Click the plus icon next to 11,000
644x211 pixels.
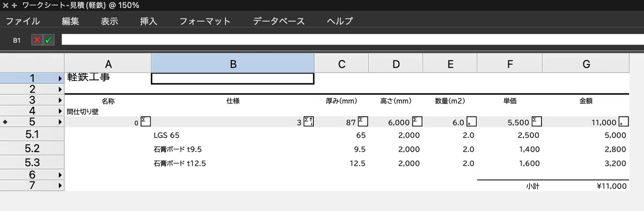coord(624,121)
